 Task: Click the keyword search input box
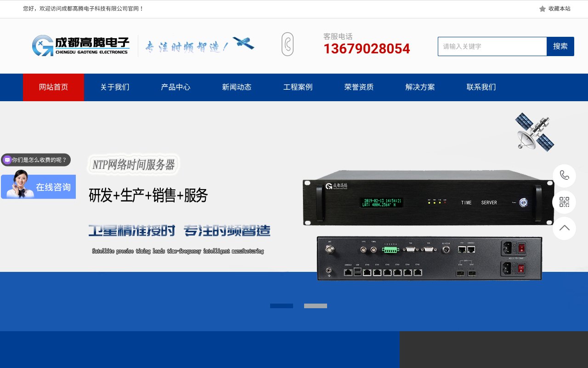pyautogui.click(x=492, y=46)
